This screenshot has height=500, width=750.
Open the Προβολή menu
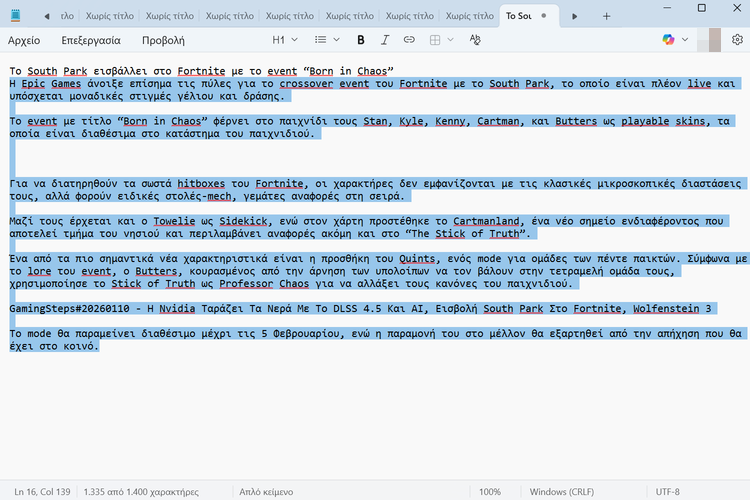coord(162,40)
